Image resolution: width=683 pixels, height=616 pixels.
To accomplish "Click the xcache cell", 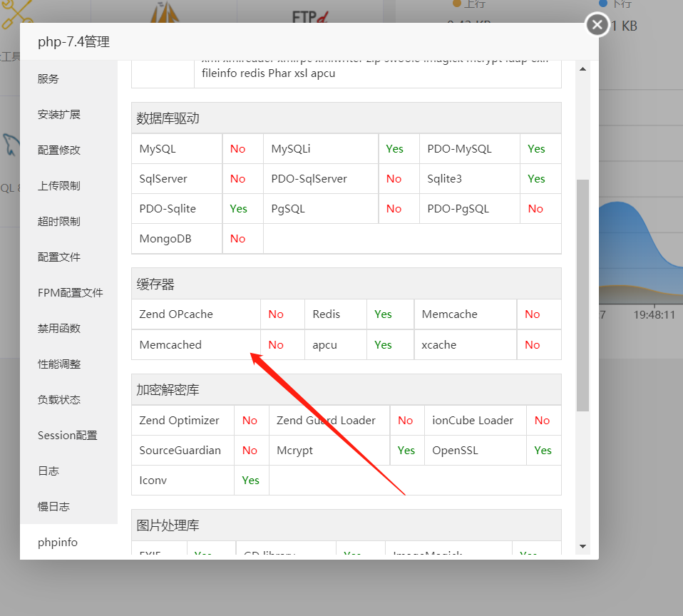I will tap(466, 345).
